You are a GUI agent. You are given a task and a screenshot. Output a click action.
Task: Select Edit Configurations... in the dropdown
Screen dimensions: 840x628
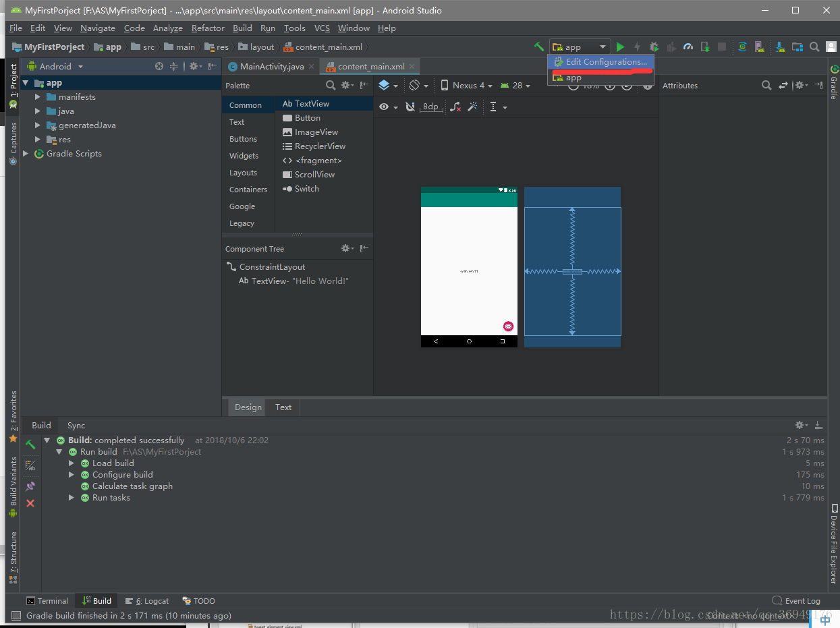600,62
